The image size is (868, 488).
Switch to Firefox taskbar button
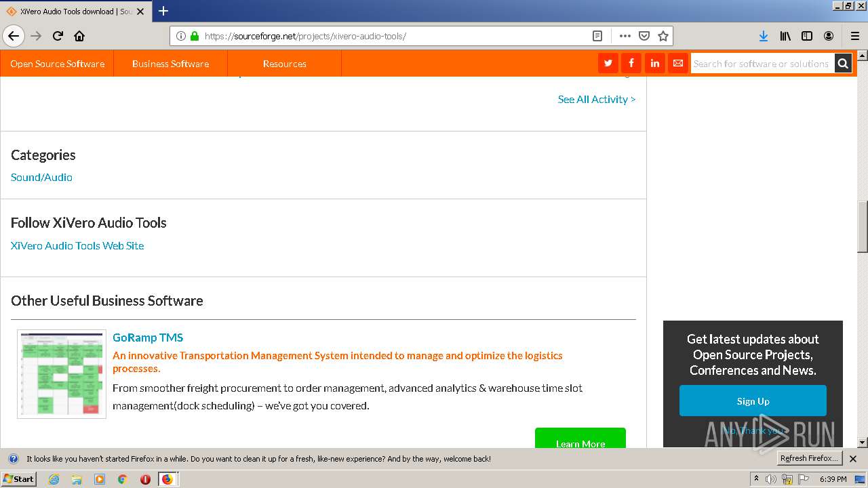[167, 479]
